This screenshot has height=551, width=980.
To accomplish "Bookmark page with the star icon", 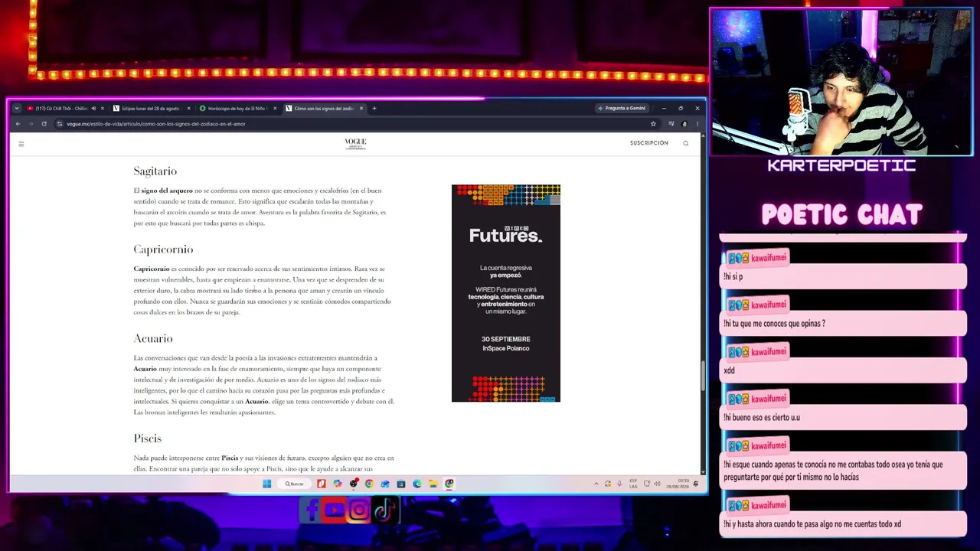I will click(x=653, y=124).
